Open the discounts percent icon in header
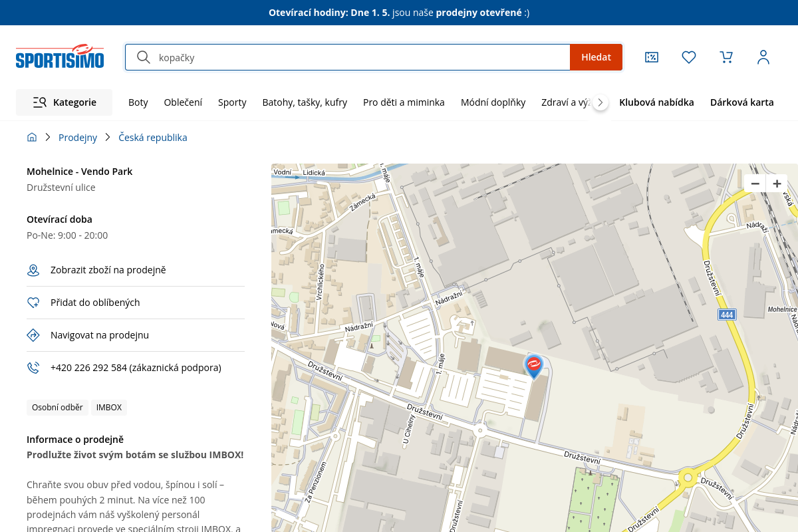 click(652, 57)
